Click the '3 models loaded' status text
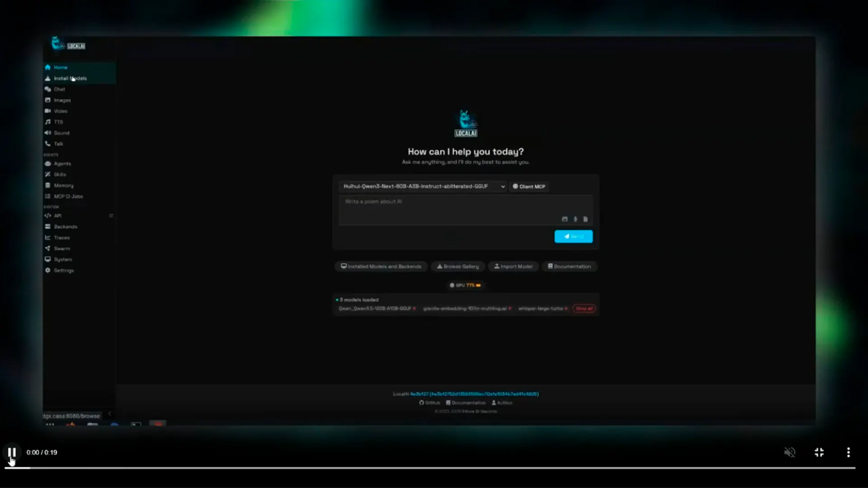The image size is (868, 488). pos(359,300)
